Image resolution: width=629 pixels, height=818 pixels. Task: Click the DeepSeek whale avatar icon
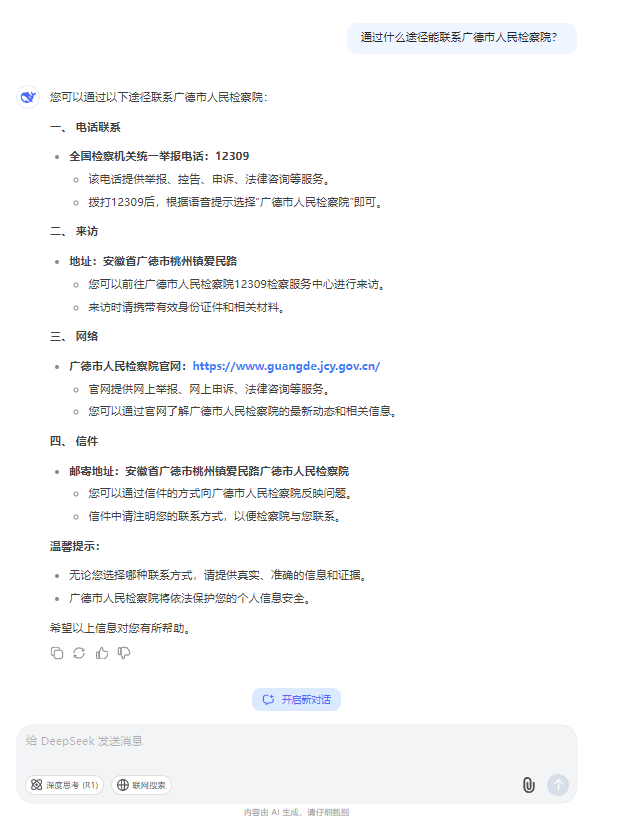coord(28,97)
